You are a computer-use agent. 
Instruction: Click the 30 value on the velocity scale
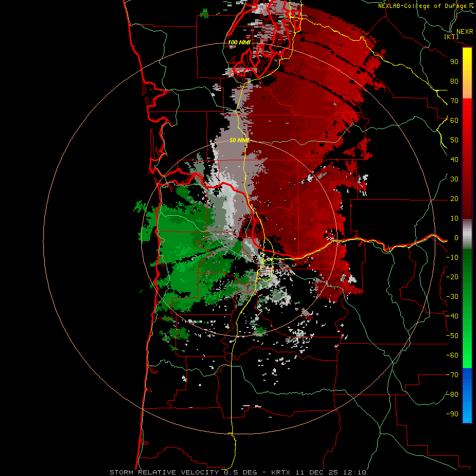tap(454, 179)
